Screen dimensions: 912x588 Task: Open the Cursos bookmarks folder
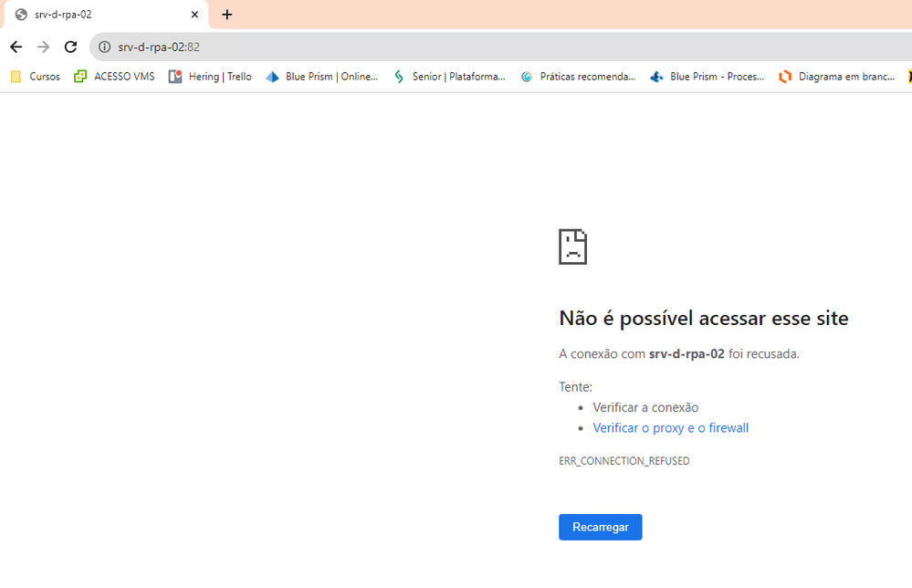pyautogui.click(x=36, y=77)
